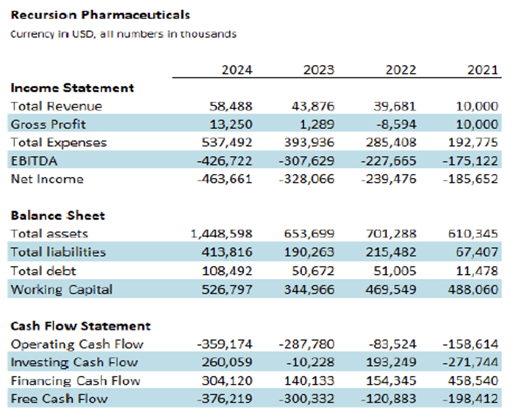Click the 2024 Gross Profit value 13,250
The image size is (519, 420).
231,124
